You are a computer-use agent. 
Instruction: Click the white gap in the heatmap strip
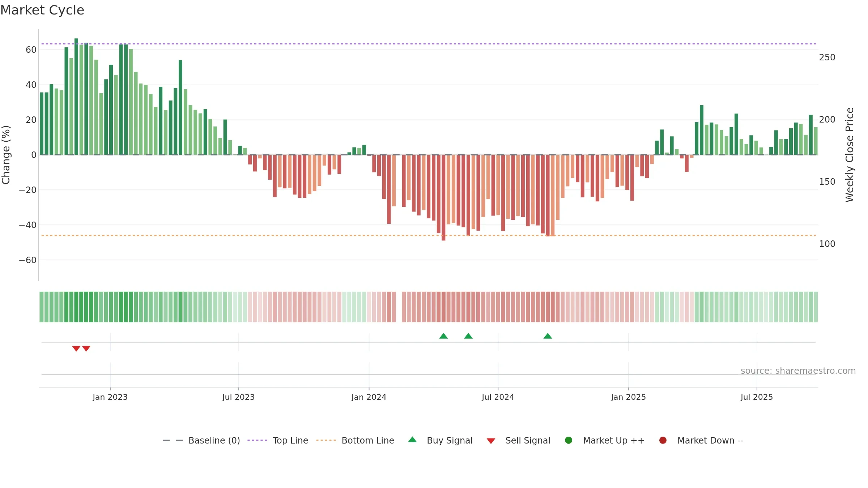[x=399, y=307]
